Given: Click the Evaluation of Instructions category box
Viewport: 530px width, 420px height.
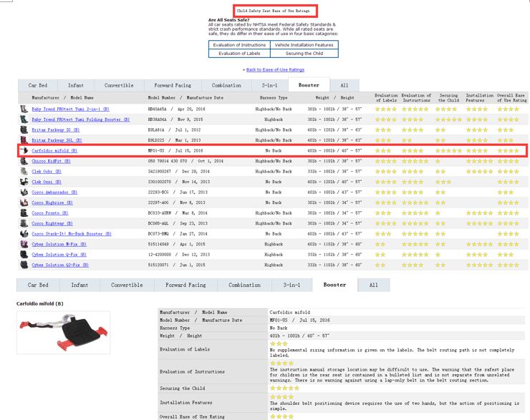Looking at the screenshot, I should tap(239, 45).
